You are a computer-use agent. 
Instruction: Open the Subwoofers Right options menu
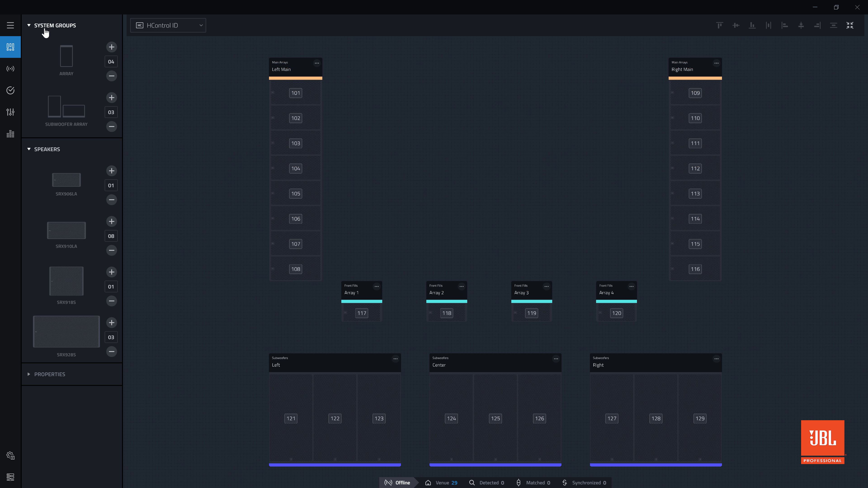[x=716, y=359]
